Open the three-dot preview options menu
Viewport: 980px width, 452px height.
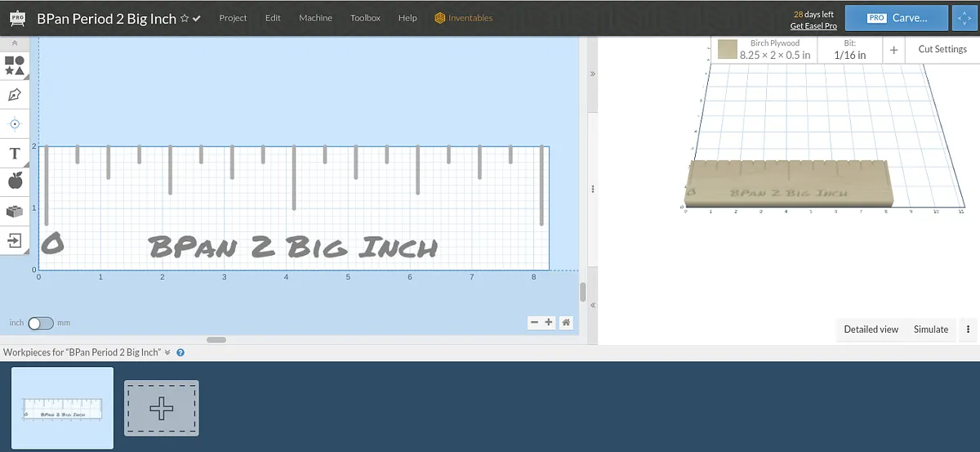(968, 329)
